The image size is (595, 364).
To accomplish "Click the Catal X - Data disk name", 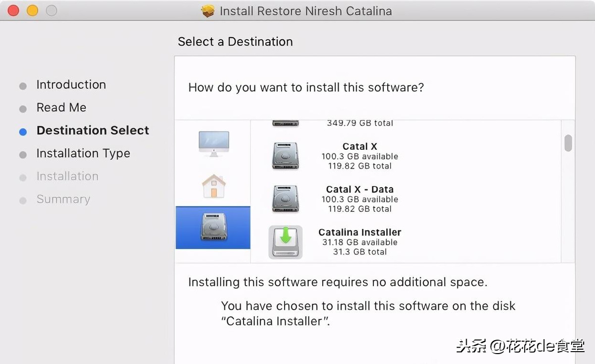I will coord(359,189).
